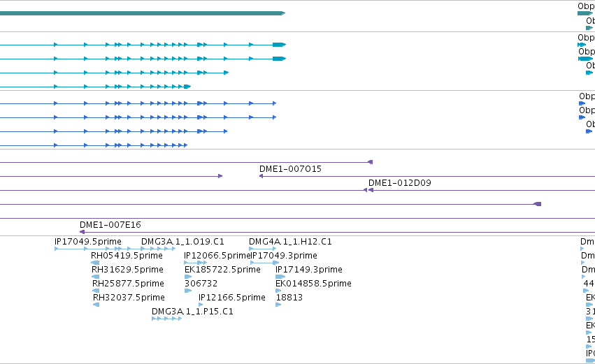The image size is (595, 364).
Task: Click the thick teal gene bar at top
Action: point(143,13)
